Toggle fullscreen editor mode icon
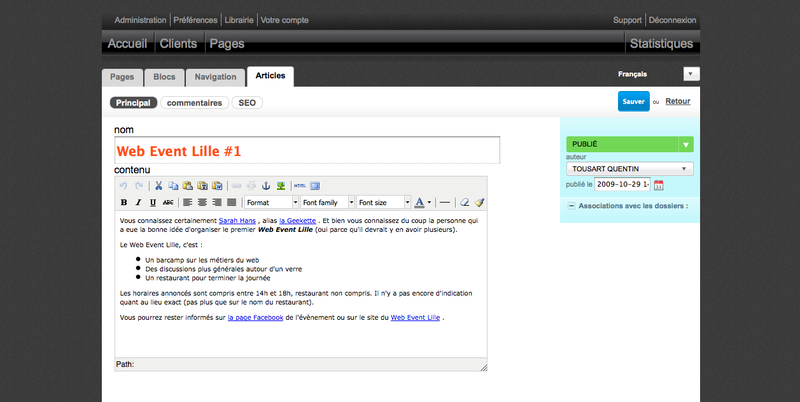The image size is (800, 402). pos(315,186)
